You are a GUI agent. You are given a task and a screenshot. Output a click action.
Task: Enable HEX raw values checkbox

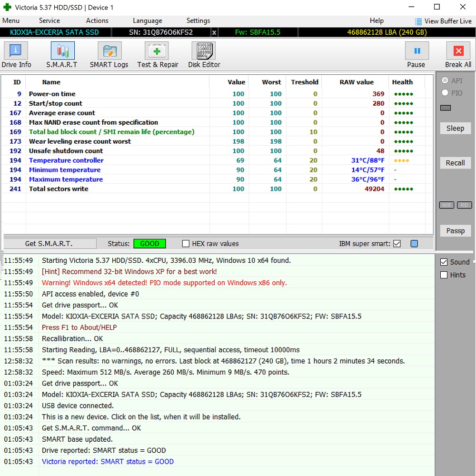tap(186, 243)
